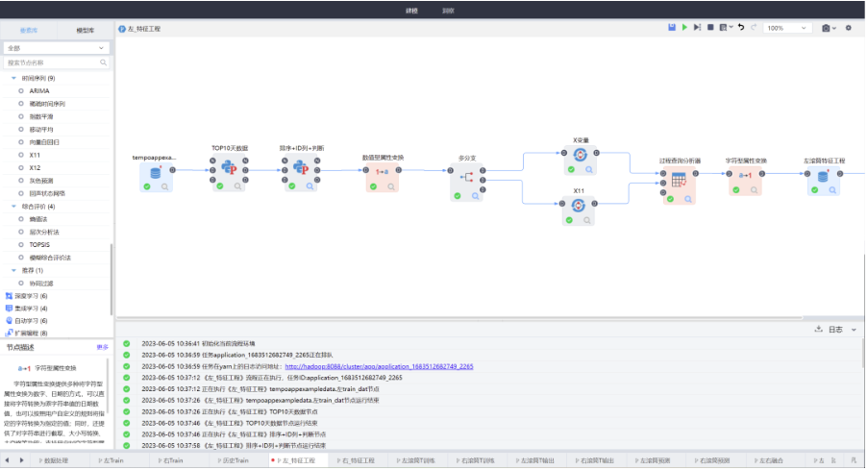Click the 多分支 branch node icon
Viewport: 868px width, 470px height.
tap(467, 177)
